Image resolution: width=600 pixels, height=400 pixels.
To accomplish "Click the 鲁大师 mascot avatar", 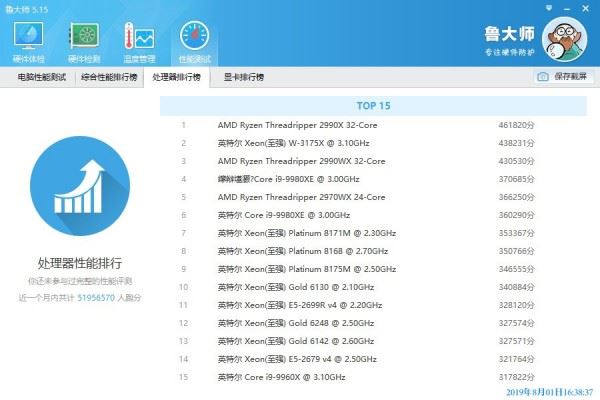I will tap(564, 39).
